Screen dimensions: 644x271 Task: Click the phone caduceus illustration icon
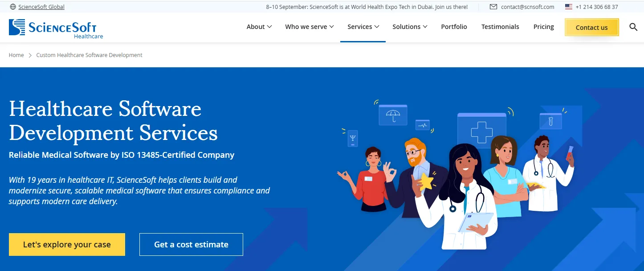tap(353, 139)
